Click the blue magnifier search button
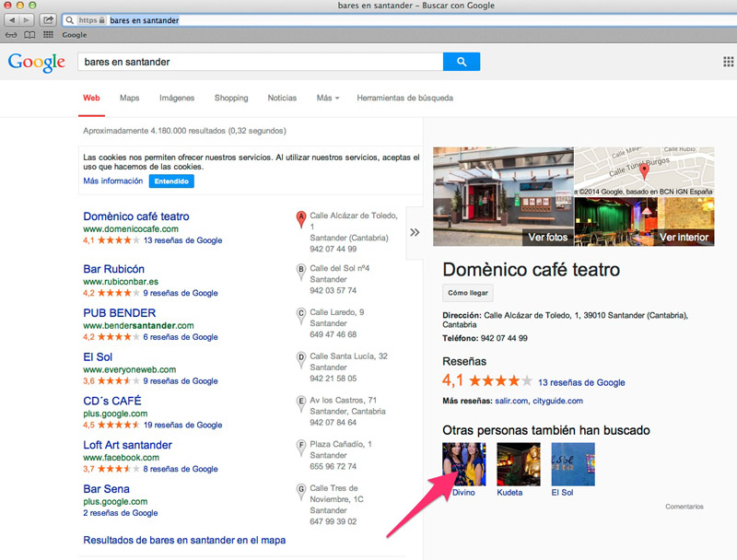 [x=462, y=62]
